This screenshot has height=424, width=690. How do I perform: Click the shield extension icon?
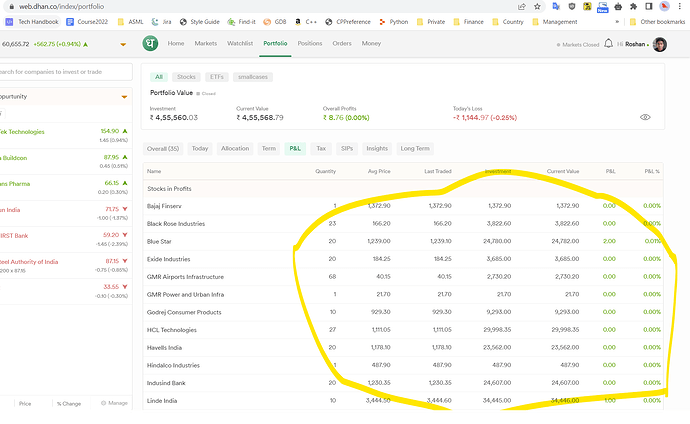572,7
